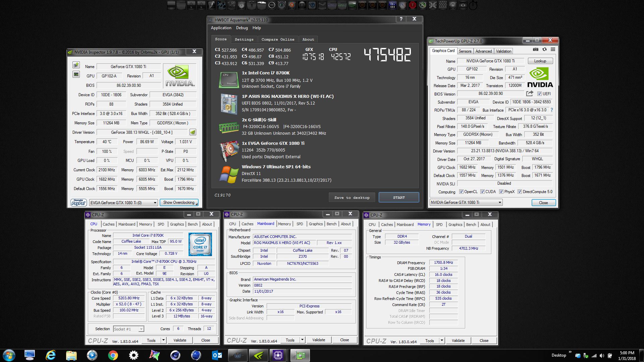Switch to the Advanced tab in GPU-Z
The height and width of the screenshot is (362, 644).
pos(483,51)
